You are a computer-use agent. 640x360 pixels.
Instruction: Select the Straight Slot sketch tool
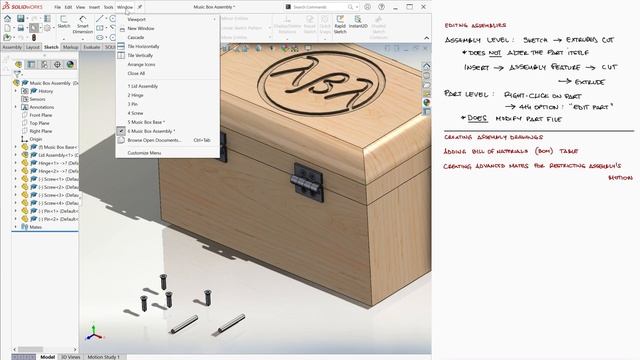(x=100, y=37)
